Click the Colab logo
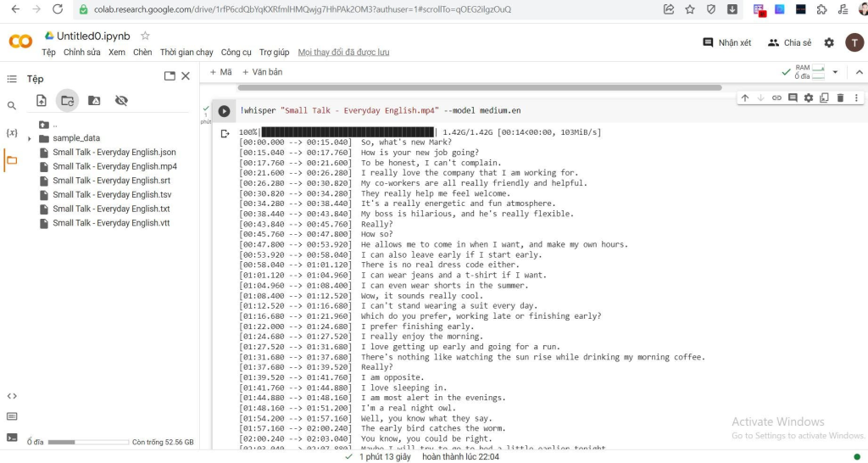 tap(20, 42)
